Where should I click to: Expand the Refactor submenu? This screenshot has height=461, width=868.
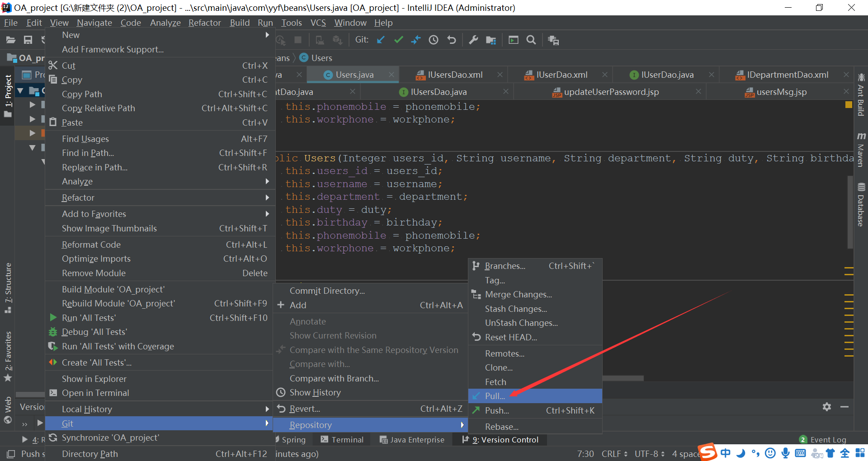[x=160, y=198]
